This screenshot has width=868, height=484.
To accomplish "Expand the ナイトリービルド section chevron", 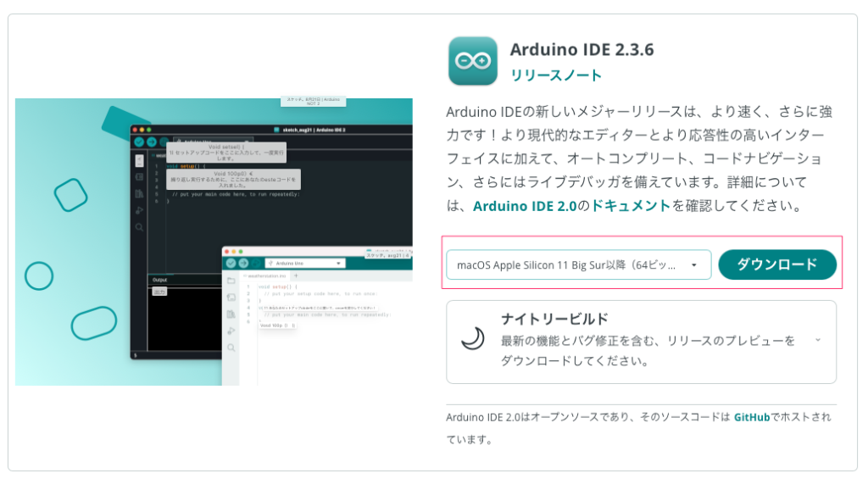I will (x=817, y=340).
